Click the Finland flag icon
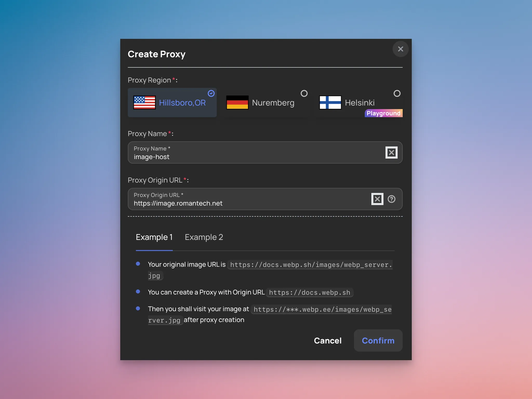 [x=330, y=103]
